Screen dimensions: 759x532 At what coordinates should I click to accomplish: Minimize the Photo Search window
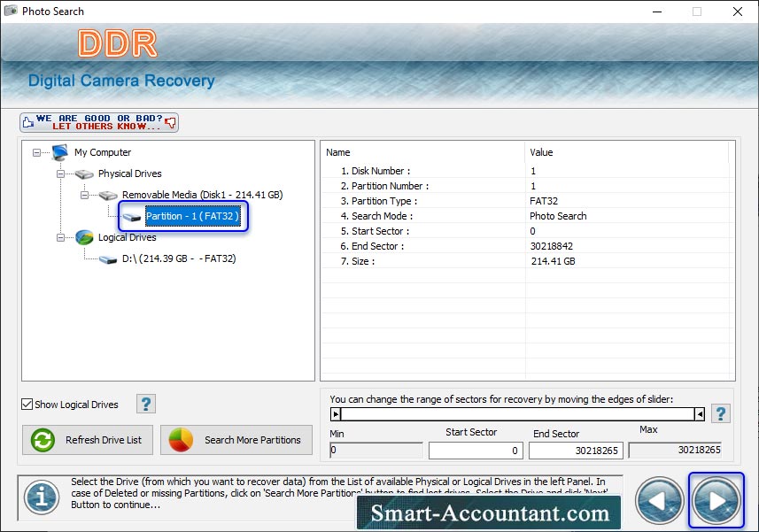click(x=657, y=12)
